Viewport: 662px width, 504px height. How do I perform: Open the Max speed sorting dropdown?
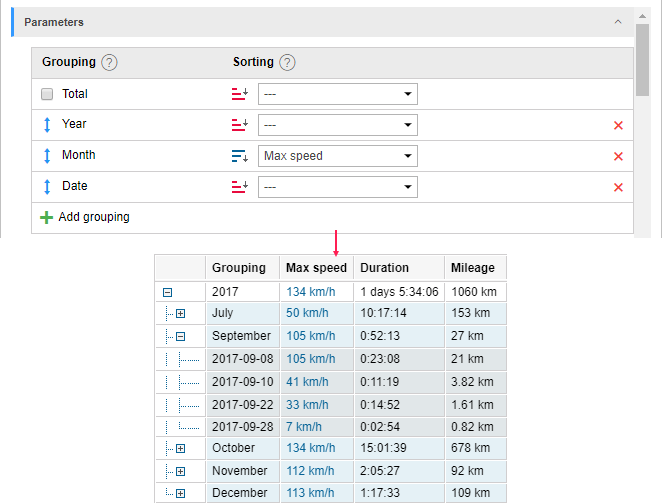tap(337, 156)
